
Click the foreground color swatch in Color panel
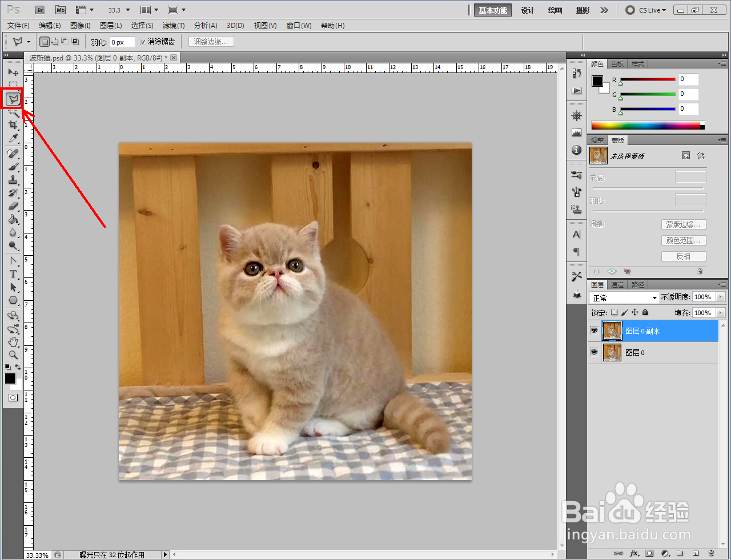[x=597, y=81]
